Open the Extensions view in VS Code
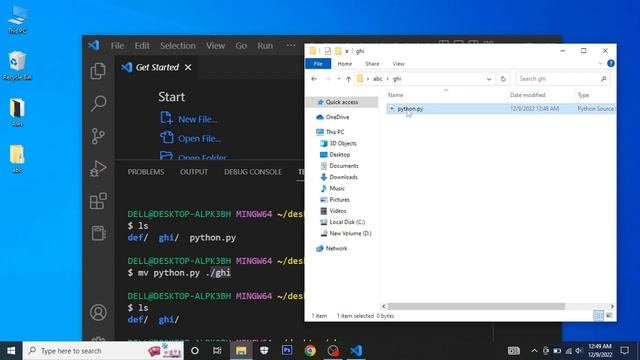Screen dimensions: 640x360 [x=98, y=201]
